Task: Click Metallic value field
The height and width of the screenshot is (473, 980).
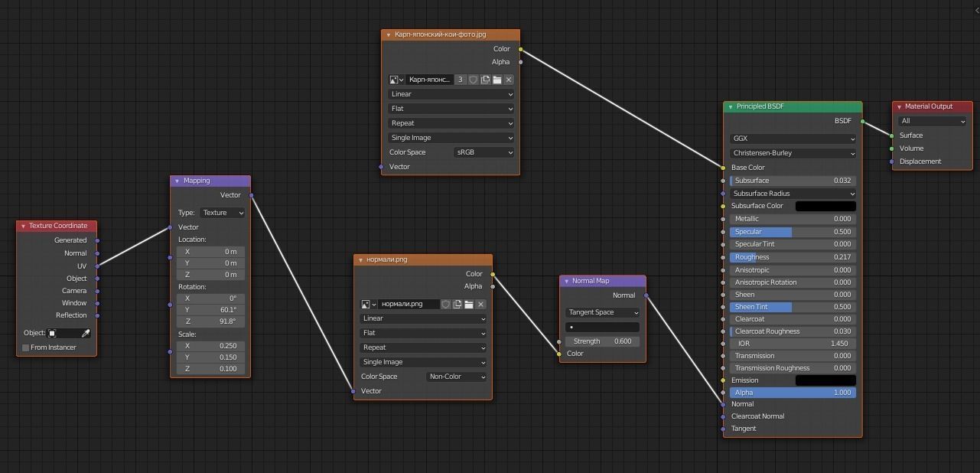Action: coord(793,219)
